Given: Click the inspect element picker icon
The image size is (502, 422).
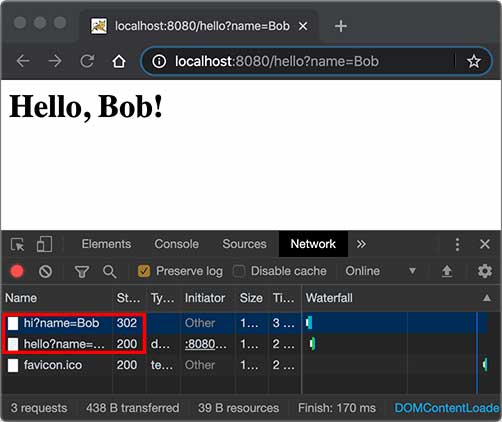Looking at the screenshot, I should click(x=17, y=245).
